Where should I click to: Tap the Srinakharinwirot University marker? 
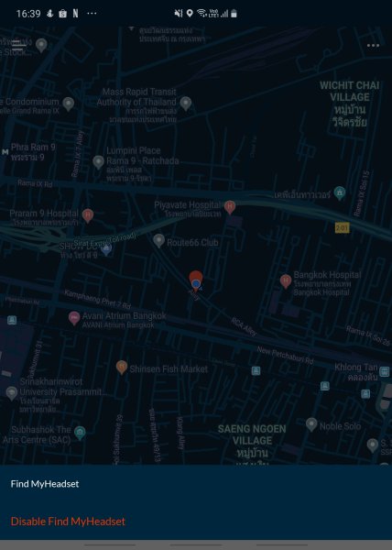pos(12,393)
